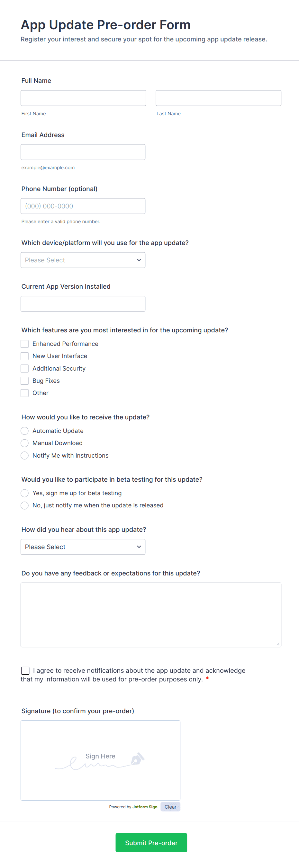The image size is (299, 868).
Task: Select Manual Download option
Action: 24,443
